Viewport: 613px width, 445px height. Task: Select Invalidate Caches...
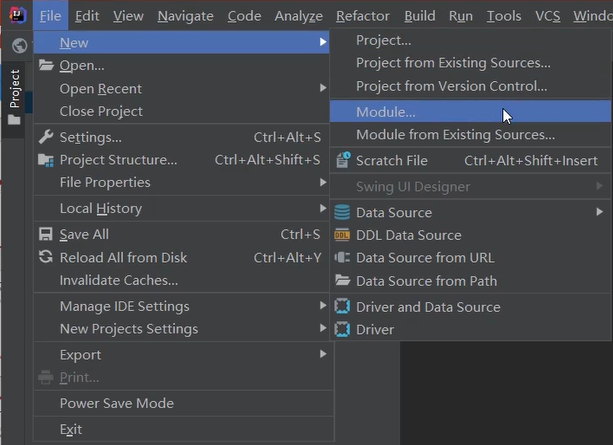click(118, 280)
